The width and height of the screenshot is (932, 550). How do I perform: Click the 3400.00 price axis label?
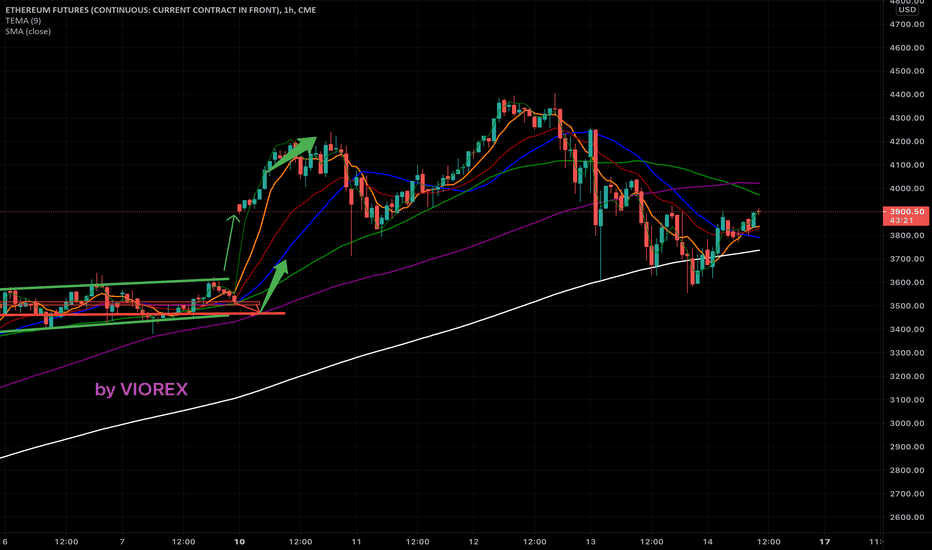(907, 329)
